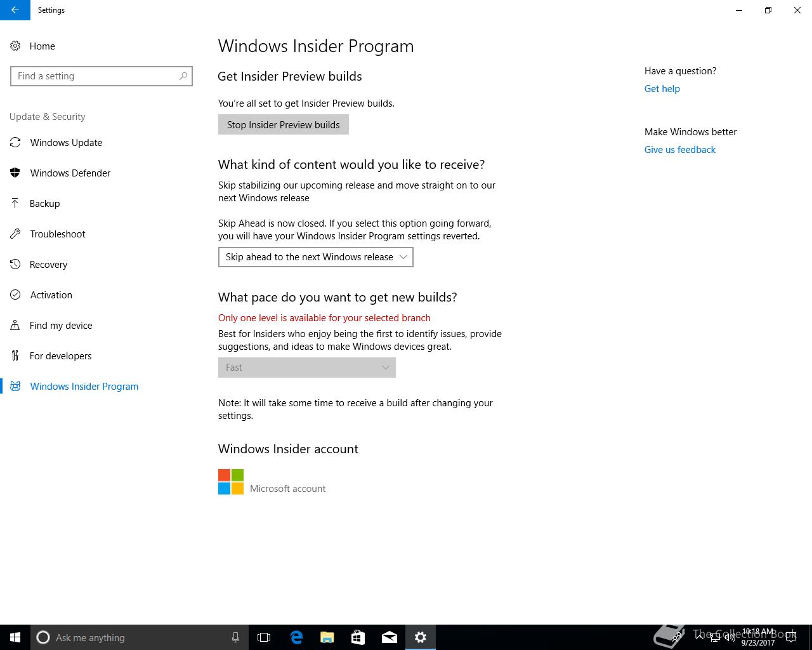Select the Windows Update sync icon
This screenshot has width=812, height=650.
click(15, 142)
